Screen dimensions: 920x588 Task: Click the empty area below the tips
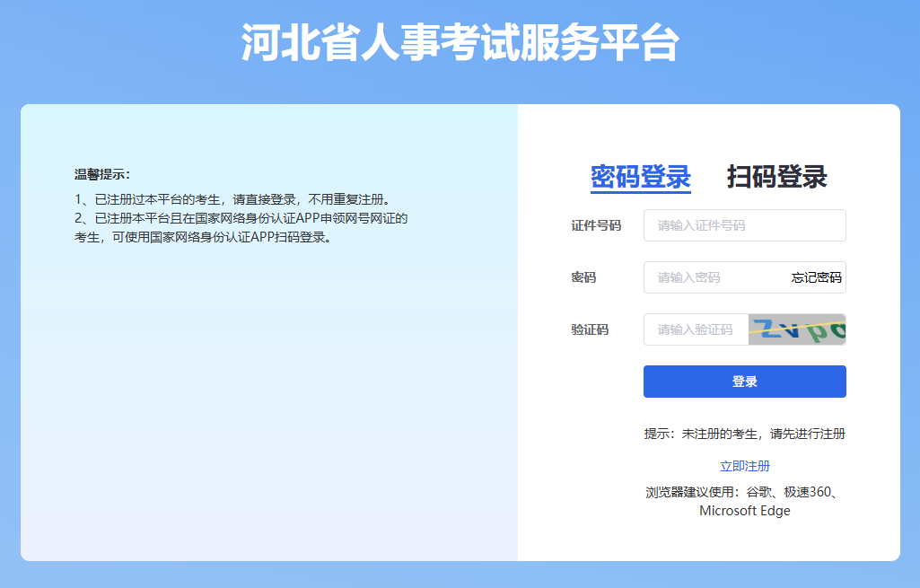coord(269,404)
